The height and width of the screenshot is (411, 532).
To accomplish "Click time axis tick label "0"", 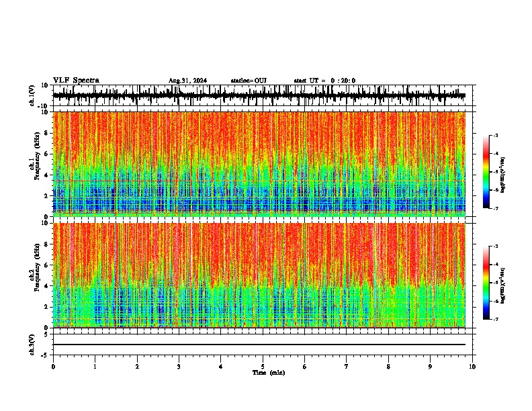I will (53, 367).
